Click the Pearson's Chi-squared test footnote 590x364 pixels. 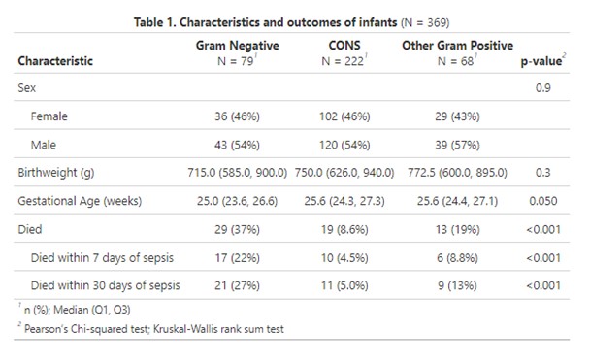tap(154, 329)
